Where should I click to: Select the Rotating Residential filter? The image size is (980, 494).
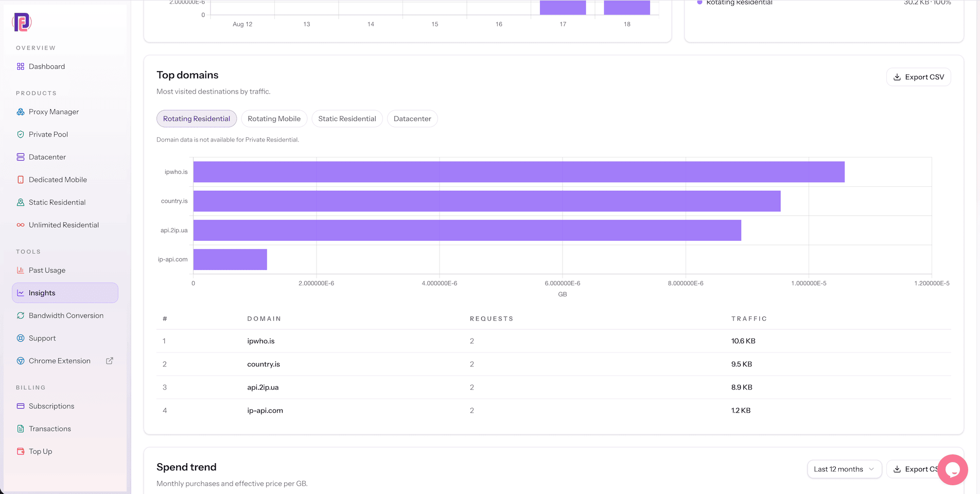(197, 119)
